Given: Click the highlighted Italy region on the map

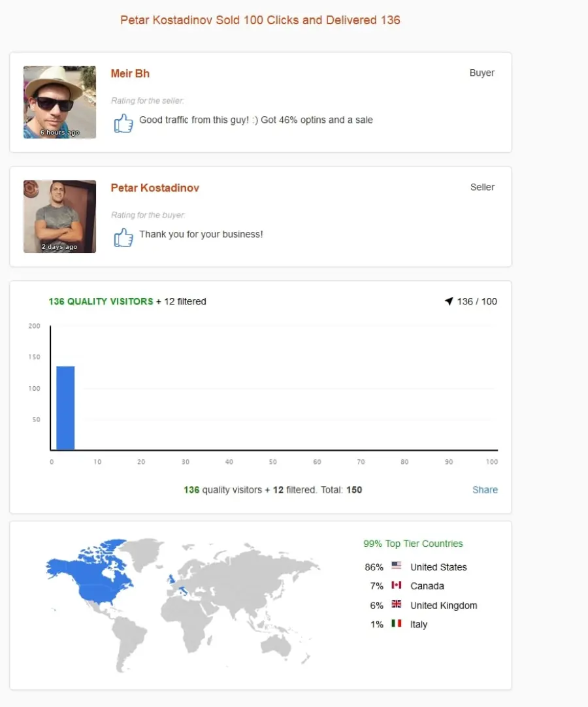Looking at the screenshot, I should [x=183, y=591].
